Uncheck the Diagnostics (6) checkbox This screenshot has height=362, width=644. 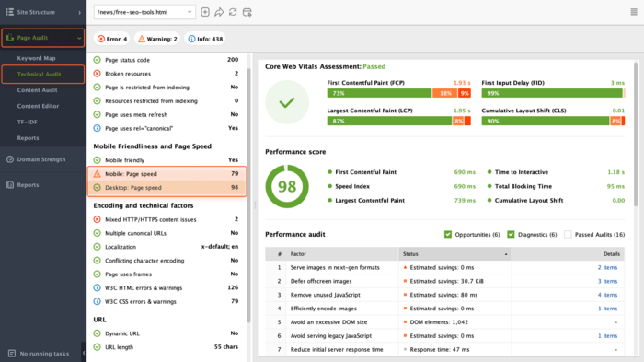click(511, 235)
